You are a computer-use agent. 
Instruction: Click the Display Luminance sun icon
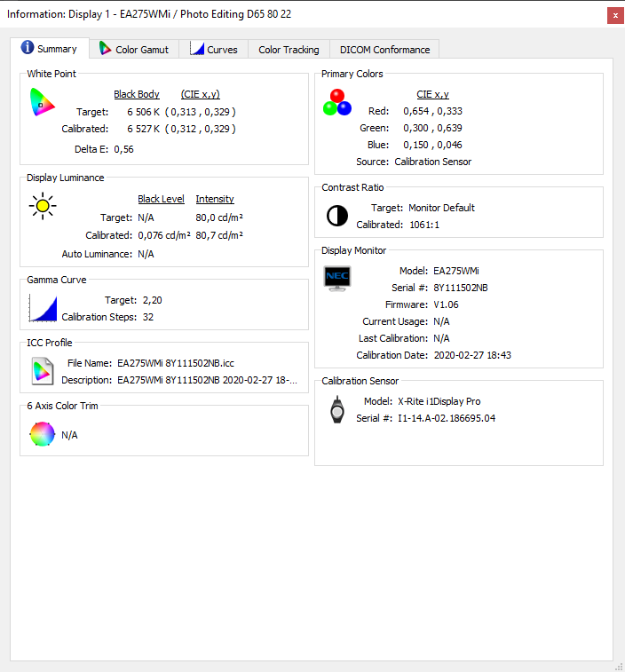click(x=42, y=207)
